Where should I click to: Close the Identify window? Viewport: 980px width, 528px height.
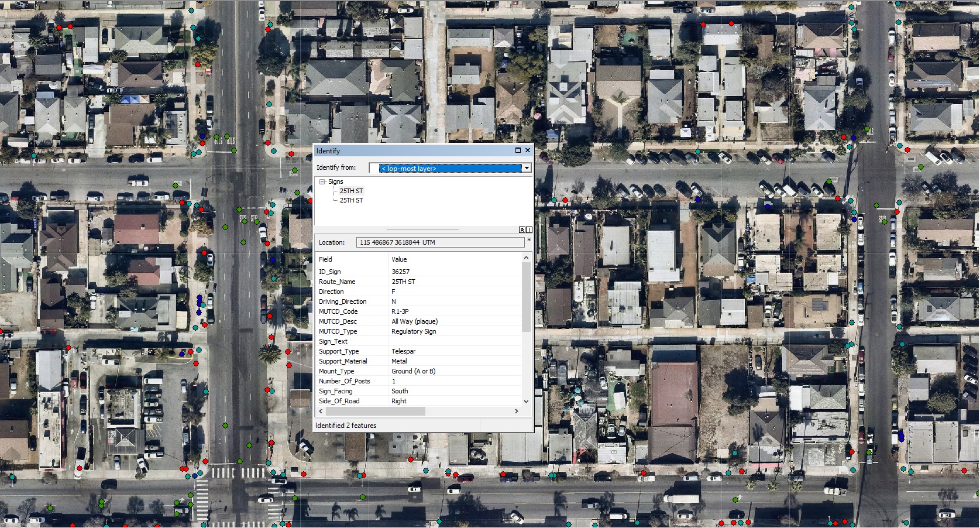528,150
